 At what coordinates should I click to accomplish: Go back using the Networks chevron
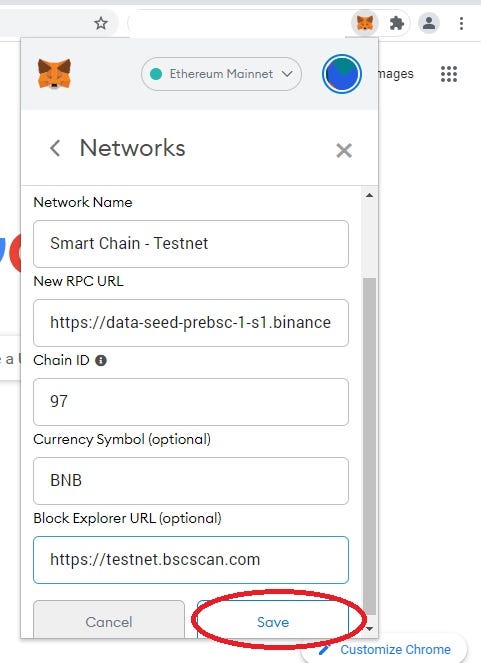pyautogui.click(x=55, y=148)
